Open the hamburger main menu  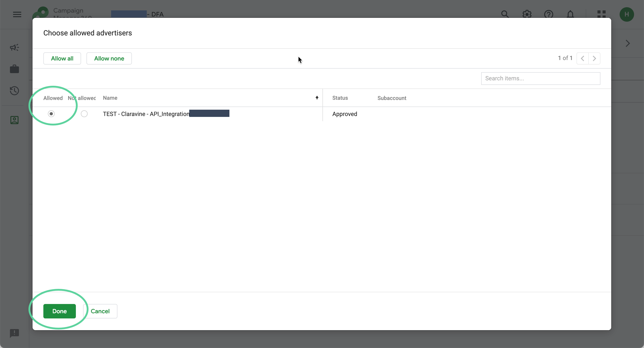17,14
